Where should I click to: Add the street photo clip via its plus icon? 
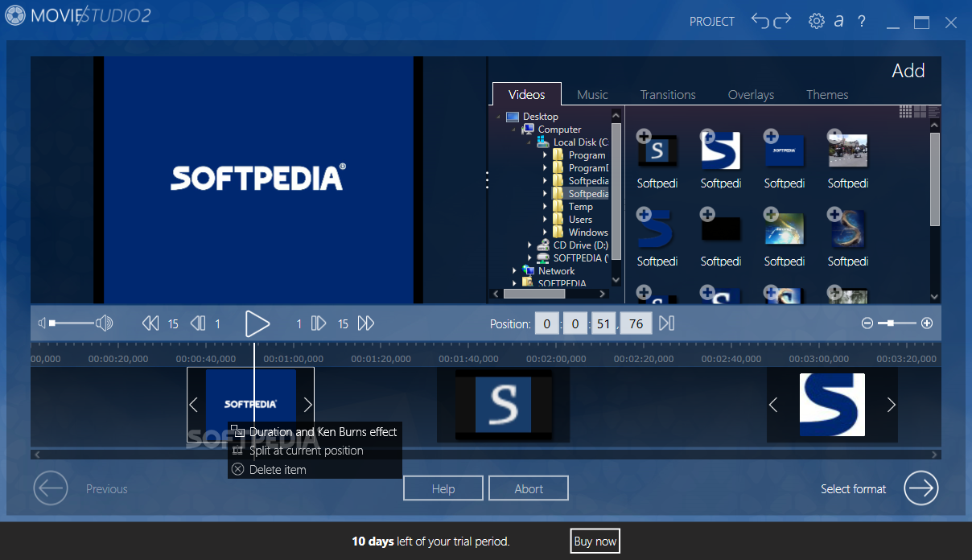coord(834,136)
